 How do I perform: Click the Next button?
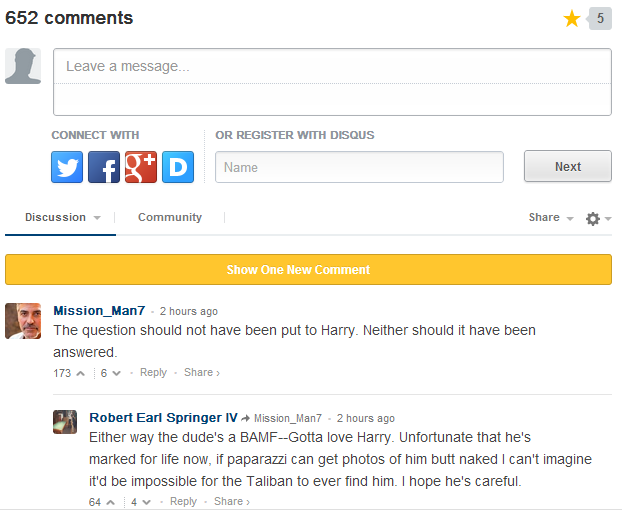click(x=568, y=166)
